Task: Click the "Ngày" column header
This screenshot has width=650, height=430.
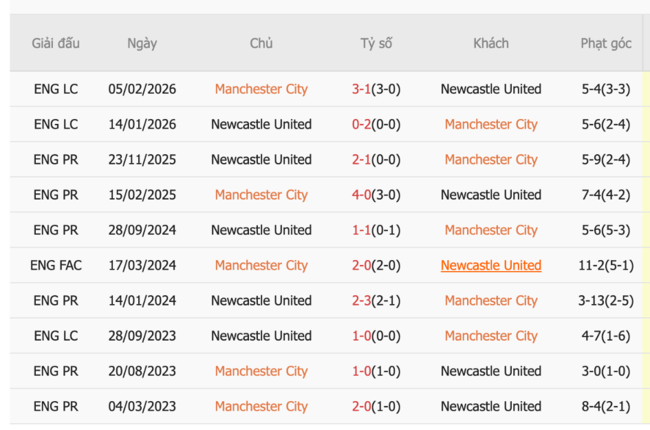Action: 142,43
